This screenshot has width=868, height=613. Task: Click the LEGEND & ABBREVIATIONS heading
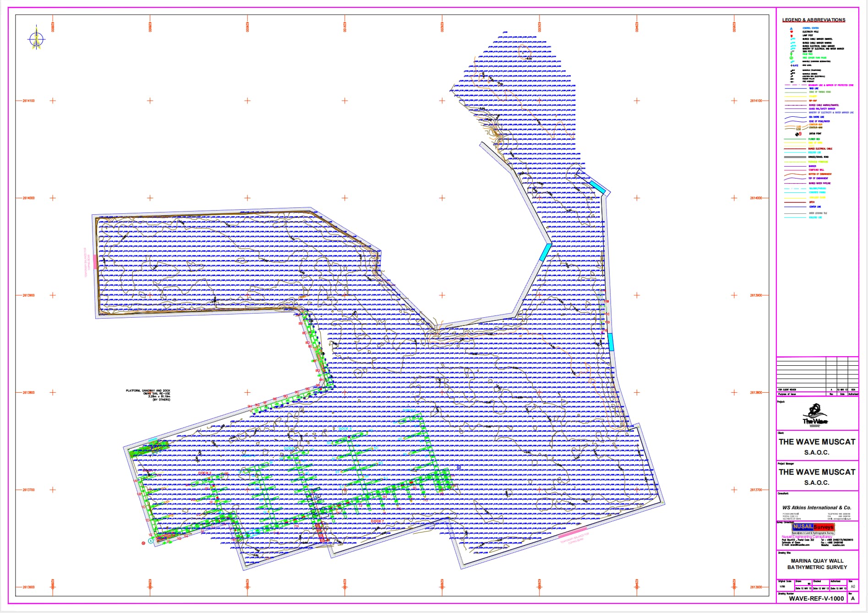click(813, 20)
